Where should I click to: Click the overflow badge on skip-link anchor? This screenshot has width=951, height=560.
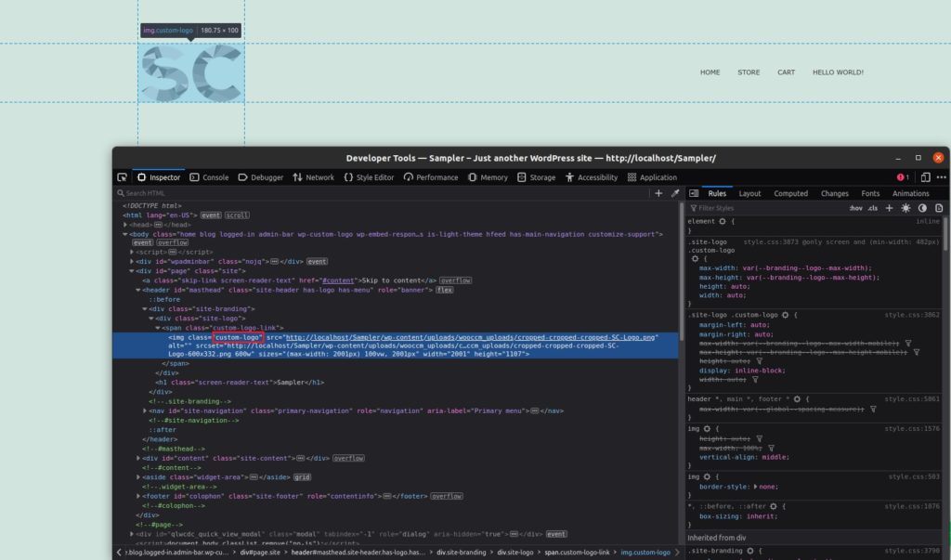point(455,280)
